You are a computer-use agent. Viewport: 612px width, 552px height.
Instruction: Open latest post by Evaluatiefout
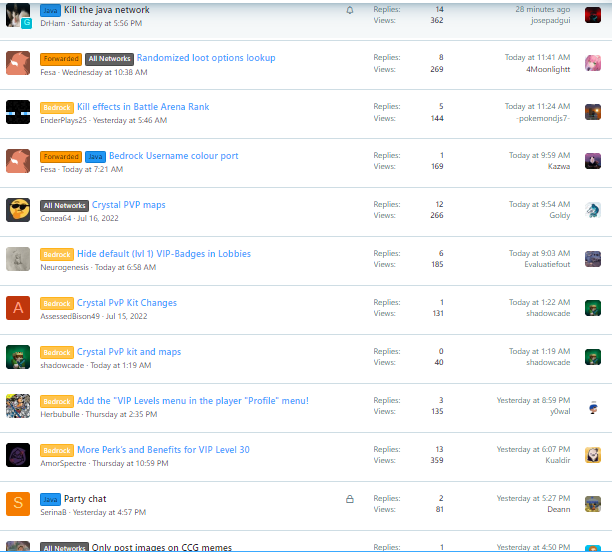539,253
